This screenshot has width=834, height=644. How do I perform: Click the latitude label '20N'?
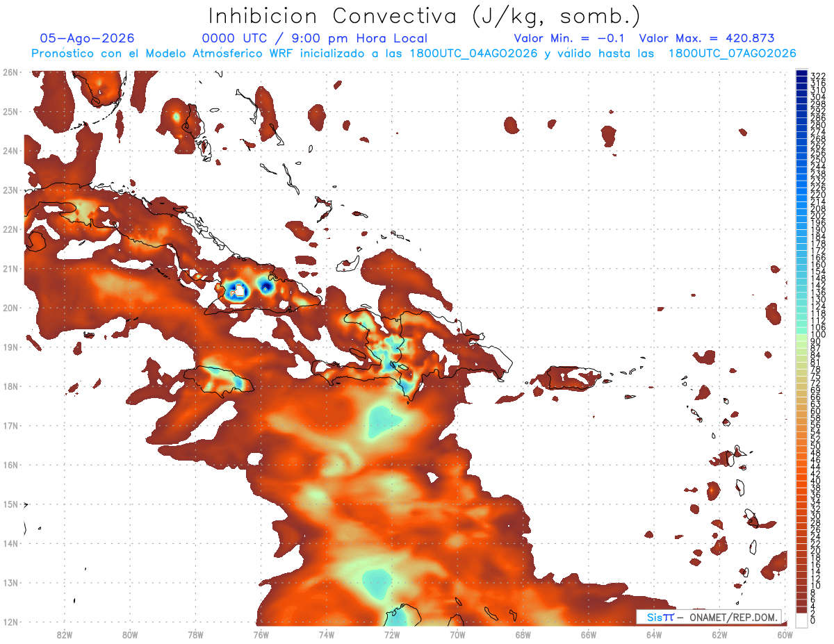pos(10,308)
